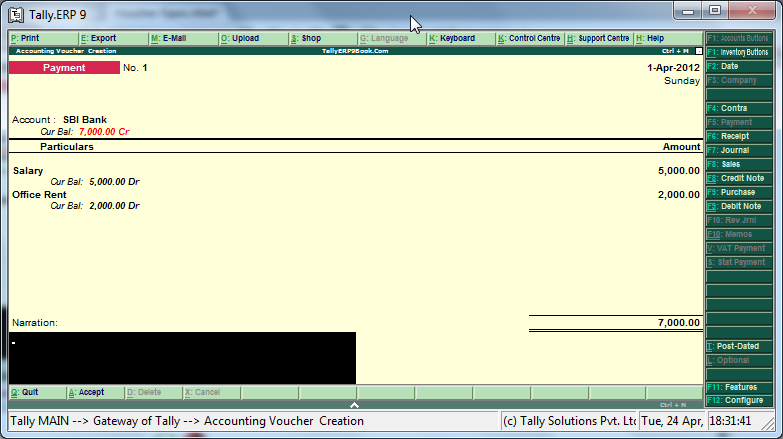Open the Help menu
The image size is (783, 439).
(x=668, y=38)
